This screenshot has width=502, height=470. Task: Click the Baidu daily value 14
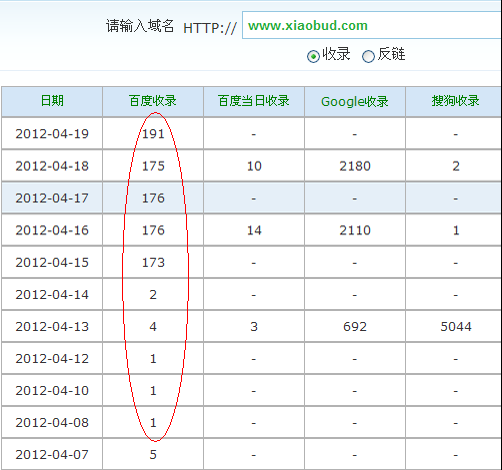[x=254, y=230]
